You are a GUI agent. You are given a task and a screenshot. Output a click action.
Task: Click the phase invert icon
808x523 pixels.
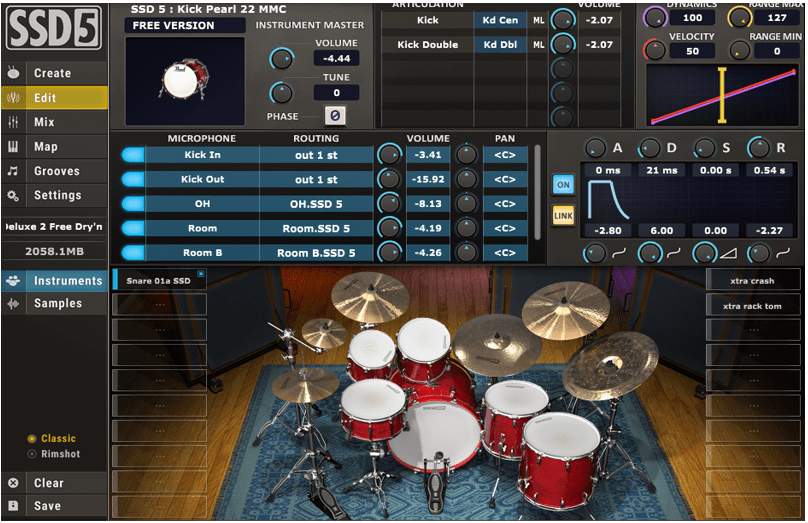click(x=335, y=115)
